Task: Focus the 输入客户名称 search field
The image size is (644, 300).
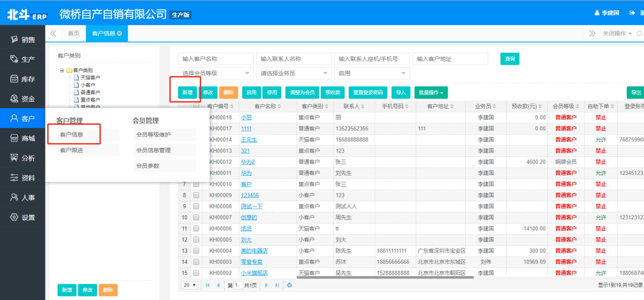Action: click(x=216, y=59)
